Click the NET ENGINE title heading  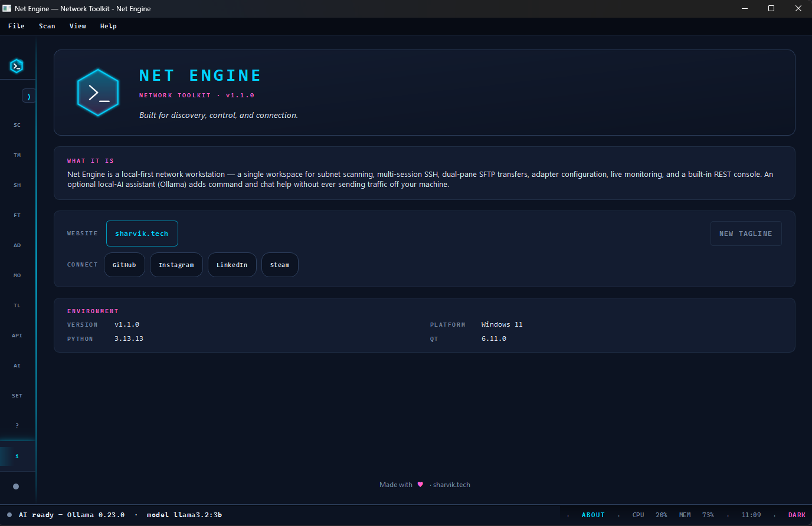(x=200, y=75)
